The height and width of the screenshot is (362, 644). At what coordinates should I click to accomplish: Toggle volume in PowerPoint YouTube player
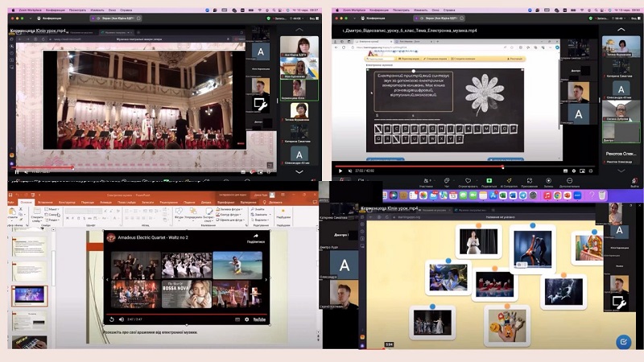[x=122, y=319]
